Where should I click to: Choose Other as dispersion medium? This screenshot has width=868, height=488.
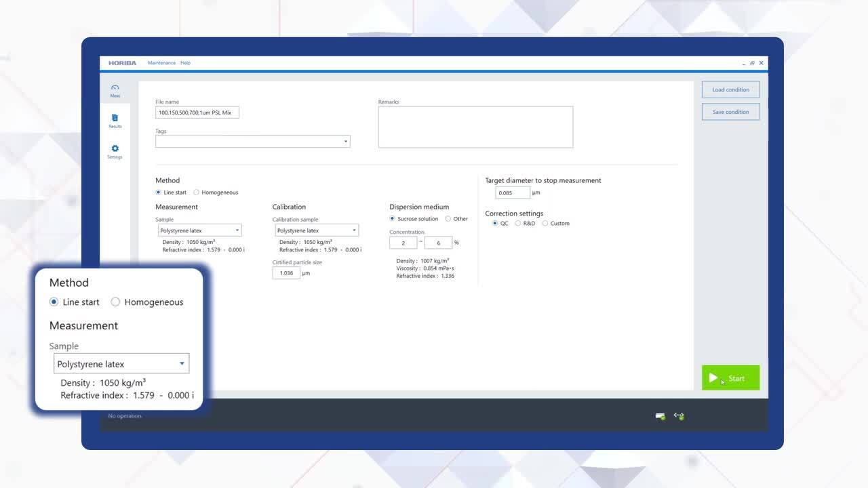tap(448, 219)
